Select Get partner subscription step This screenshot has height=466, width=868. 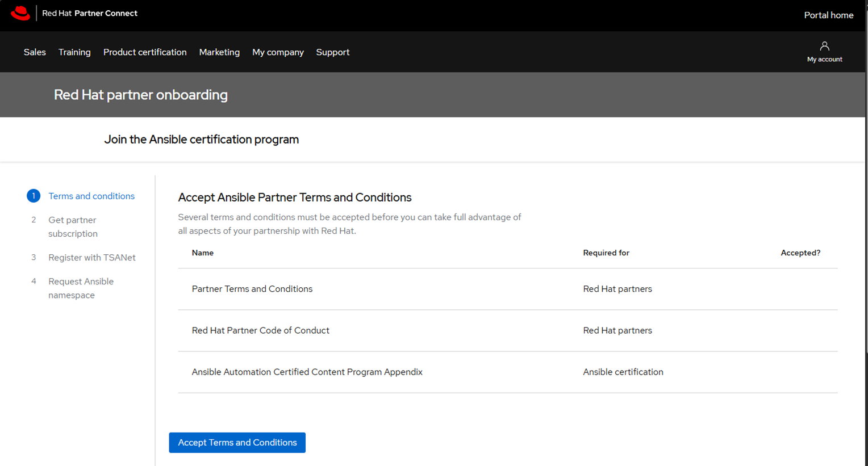73,226
